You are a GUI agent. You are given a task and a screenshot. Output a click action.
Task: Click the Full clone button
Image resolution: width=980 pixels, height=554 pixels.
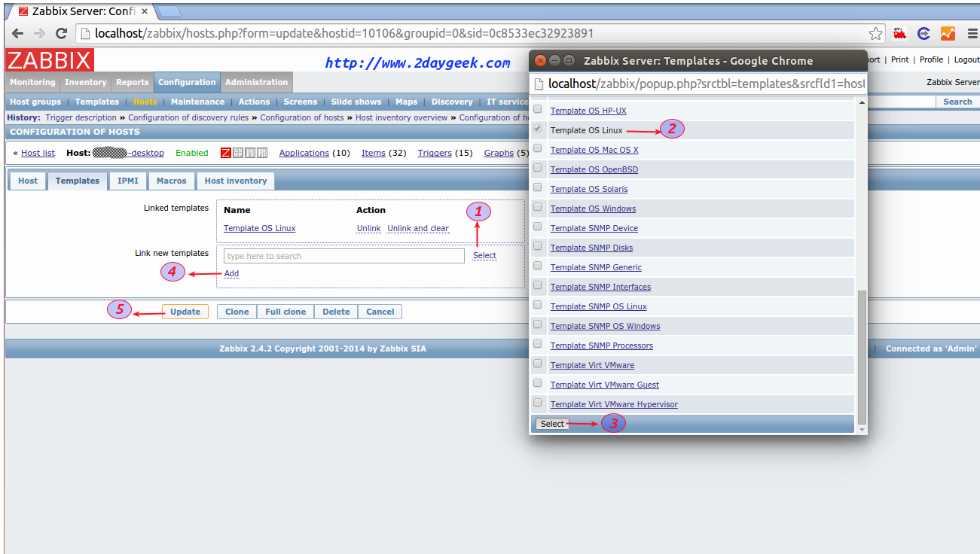click(285, 312)
